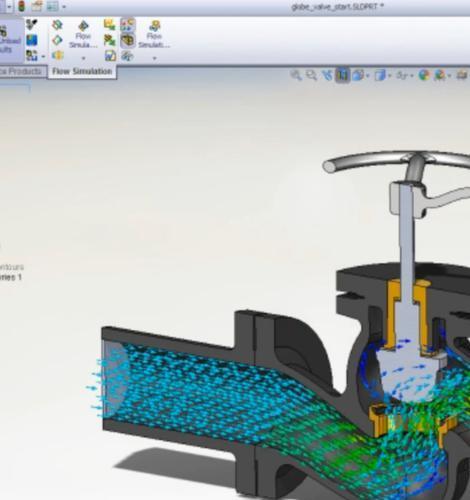Toggle the highlighted Section View icon

coord(342,75)
